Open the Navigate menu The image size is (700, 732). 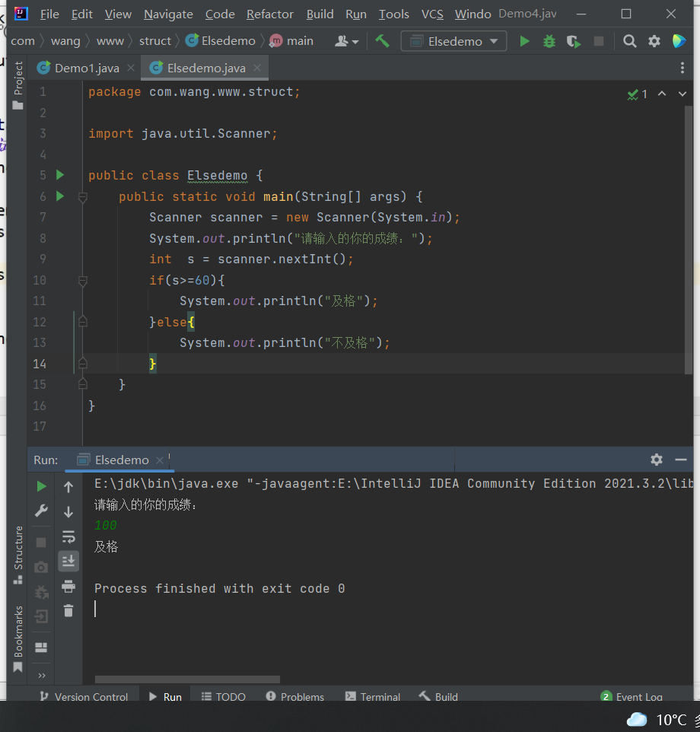pos(168,14)
